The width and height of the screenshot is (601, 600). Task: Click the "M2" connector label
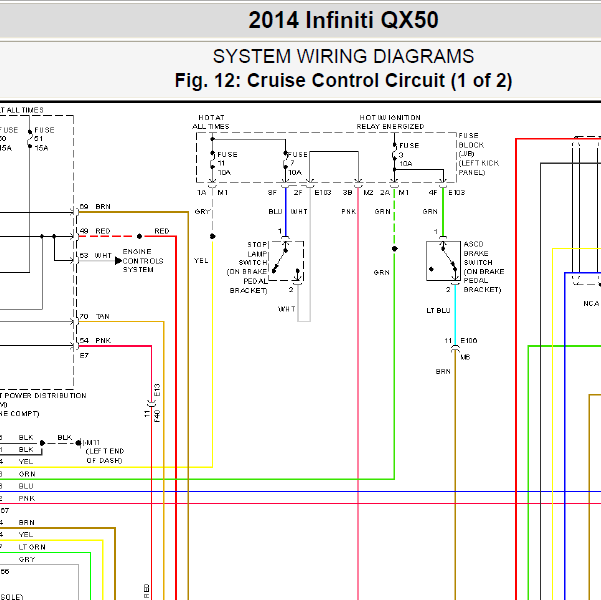368,193
